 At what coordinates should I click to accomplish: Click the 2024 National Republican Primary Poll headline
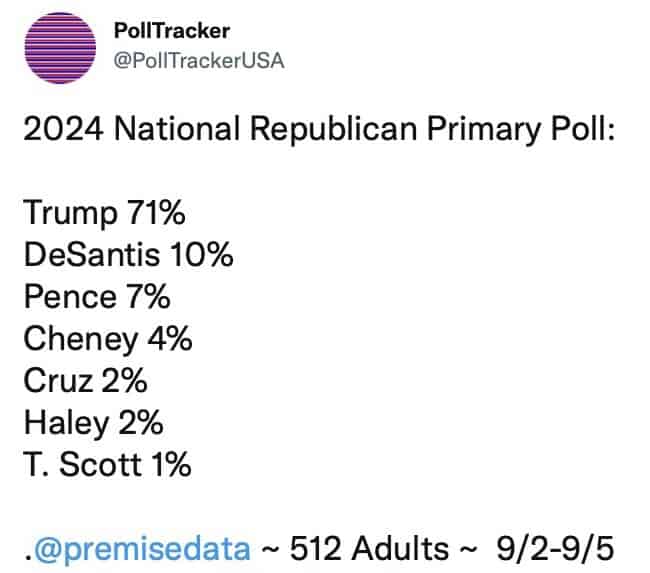319,129
